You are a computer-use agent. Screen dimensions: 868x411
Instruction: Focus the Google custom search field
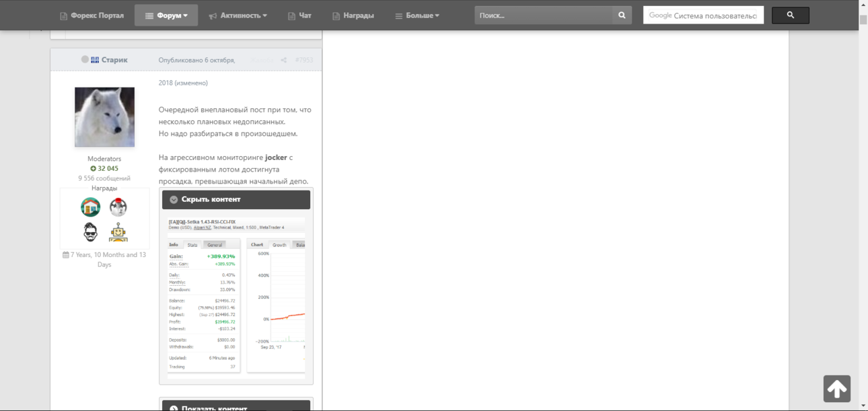point(703,15)
